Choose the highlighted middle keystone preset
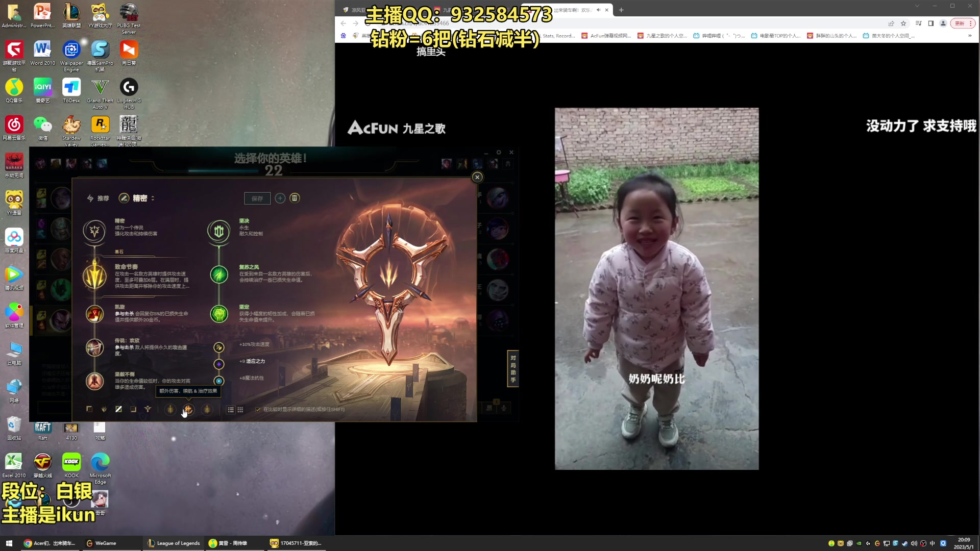This screenshot has height=551, width=980. (188, 409)
